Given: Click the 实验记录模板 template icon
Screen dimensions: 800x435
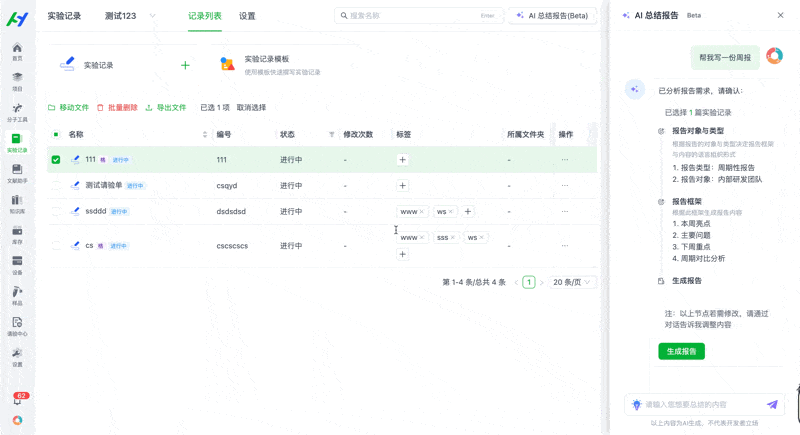Looking at the screenshot, I should (x=227, y=64).
